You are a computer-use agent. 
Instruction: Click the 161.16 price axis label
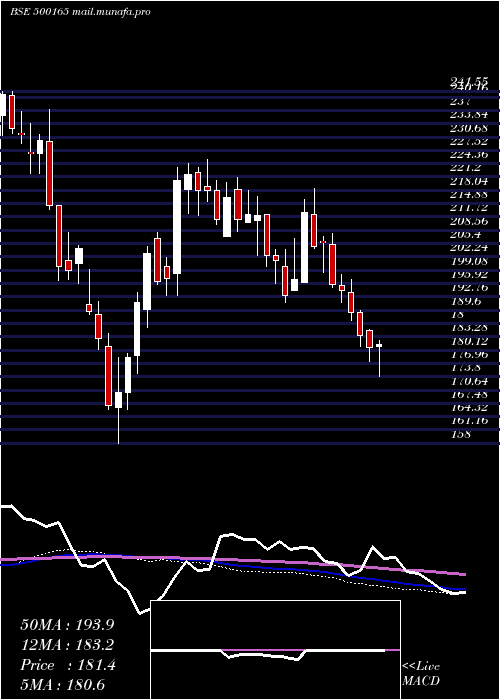click(468, 421)
